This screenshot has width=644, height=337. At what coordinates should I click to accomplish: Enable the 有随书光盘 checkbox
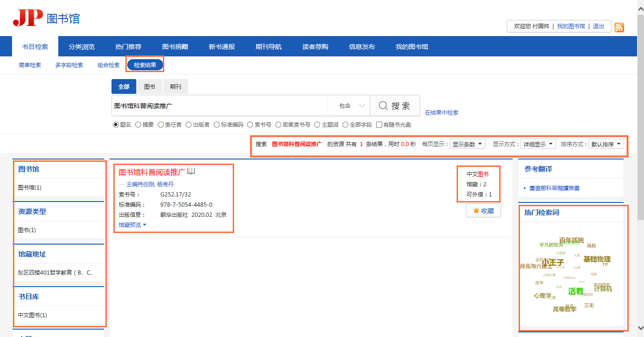click(379, 125)
